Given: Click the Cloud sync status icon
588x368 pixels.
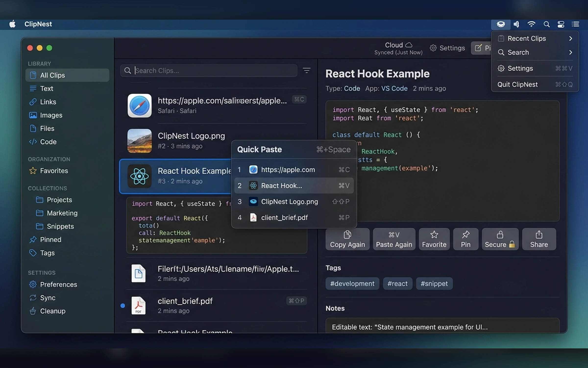Looking at the screenshot, I should pyautogui.click(x=409, y=45).
